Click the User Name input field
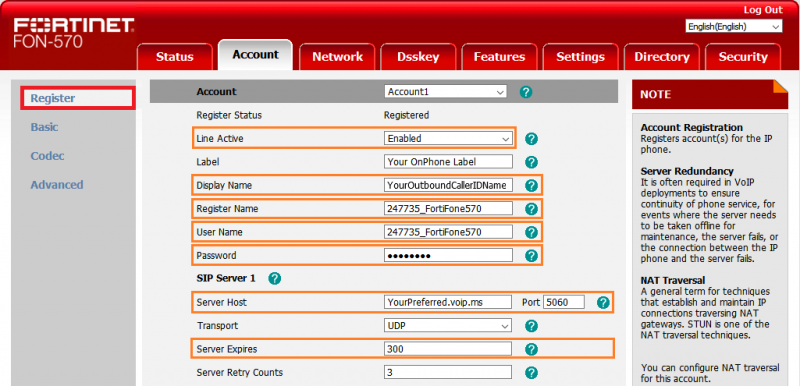This screenshot has width=800, height=386. pos(448,232)
